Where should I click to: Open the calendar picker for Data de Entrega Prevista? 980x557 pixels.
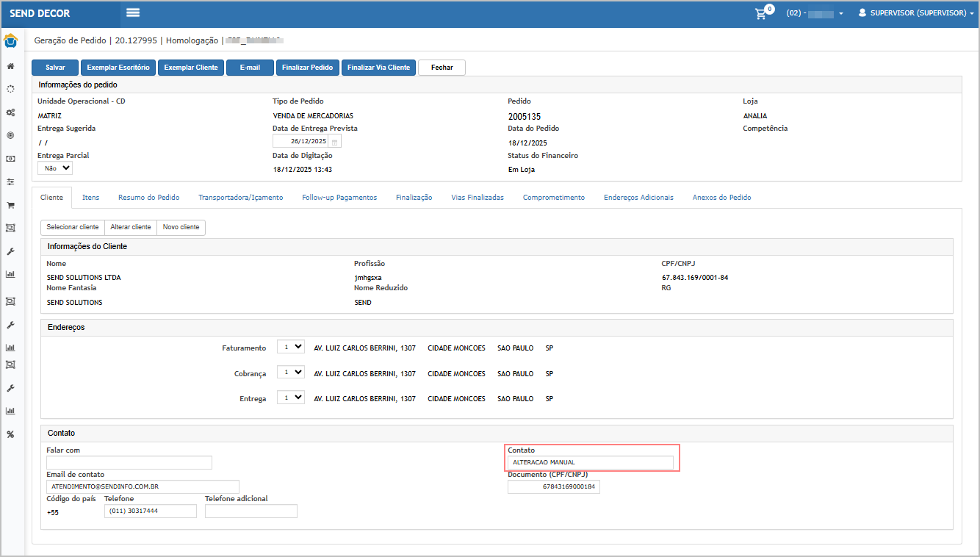pos(334,142)
